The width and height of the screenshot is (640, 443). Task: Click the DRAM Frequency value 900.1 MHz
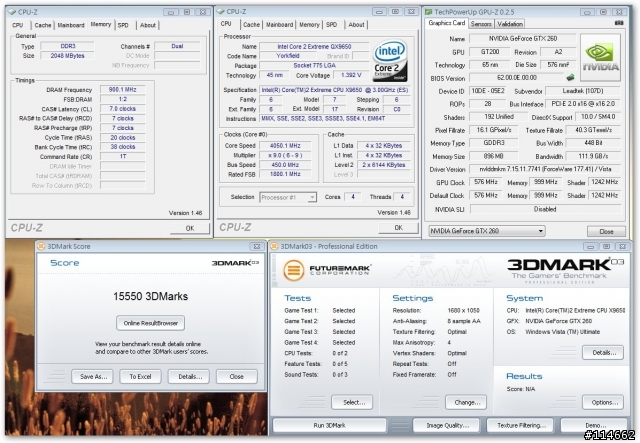(122, 89)
